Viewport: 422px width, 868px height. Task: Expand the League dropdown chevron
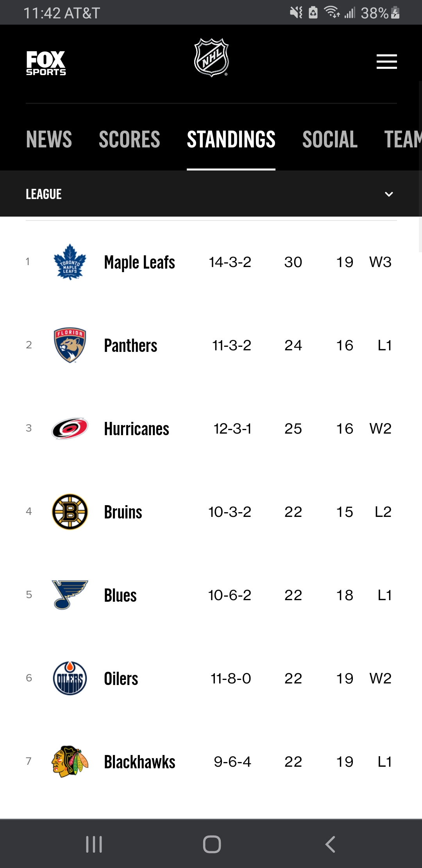click(389, 194)
